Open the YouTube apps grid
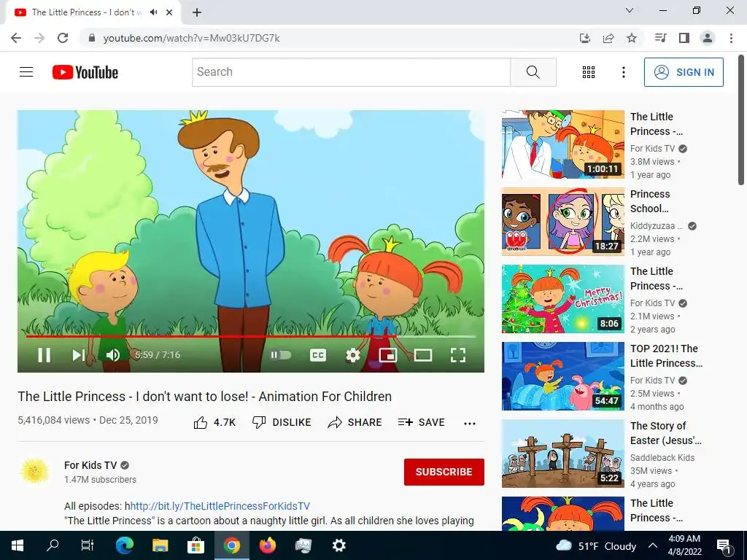The height and width of the screenshot is (560, 747). [589, 72]
